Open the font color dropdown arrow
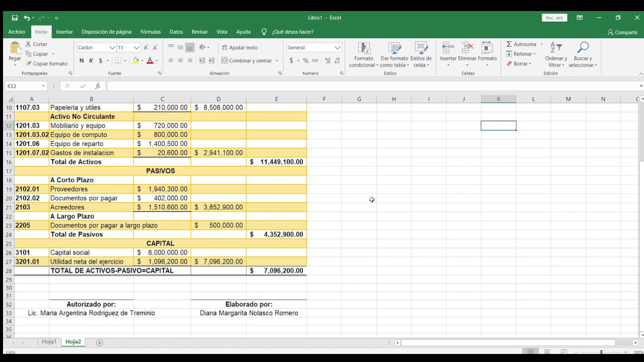The width and height of the screenshot is (644, 362). (x=157, y=61)
